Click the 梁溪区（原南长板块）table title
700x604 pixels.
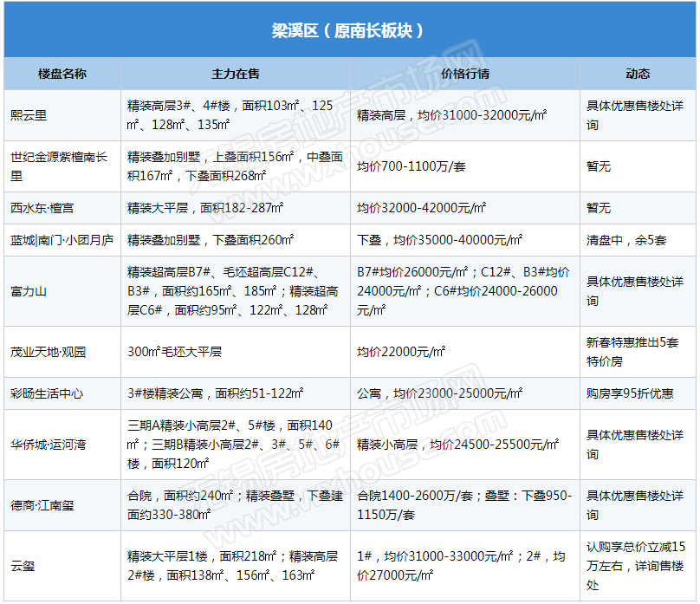coord(349,30)
